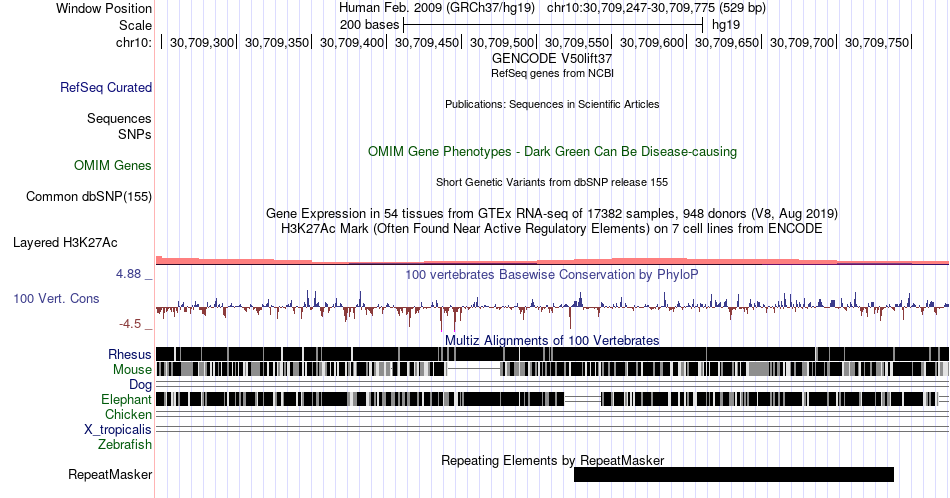Click the SNPs track label

click(135, 134)
